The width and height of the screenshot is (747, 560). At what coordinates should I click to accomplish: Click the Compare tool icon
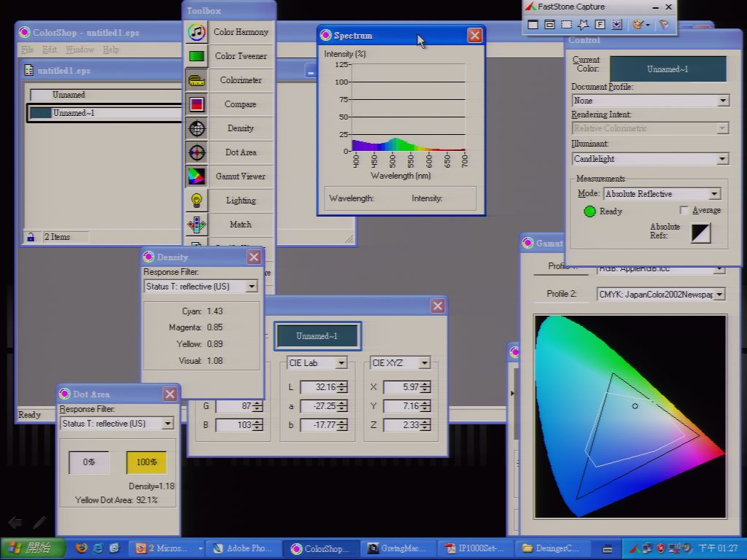[x=196, y=104]
